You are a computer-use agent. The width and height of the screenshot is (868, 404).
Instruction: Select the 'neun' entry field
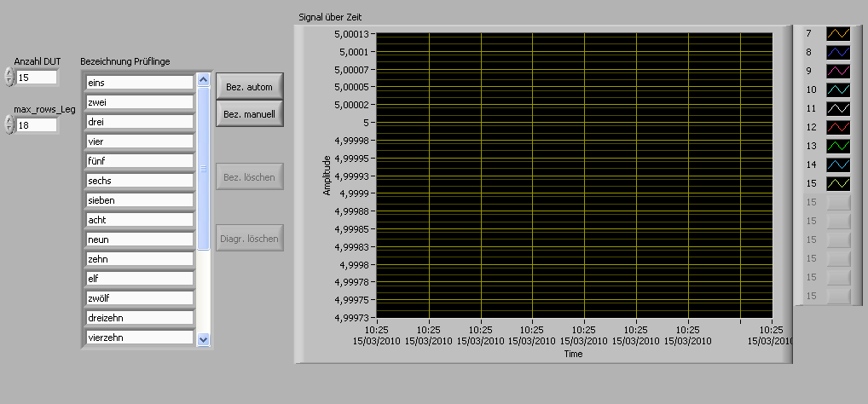coord(139,240)
